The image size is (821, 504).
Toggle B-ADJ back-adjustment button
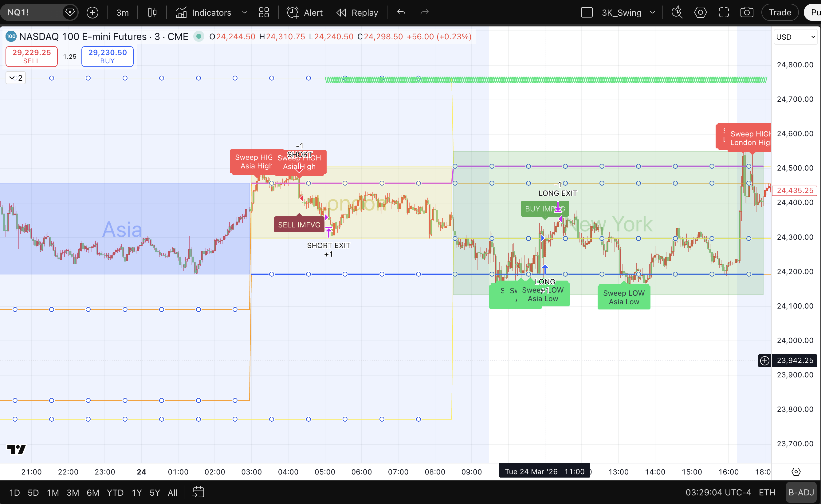point(802,492)
